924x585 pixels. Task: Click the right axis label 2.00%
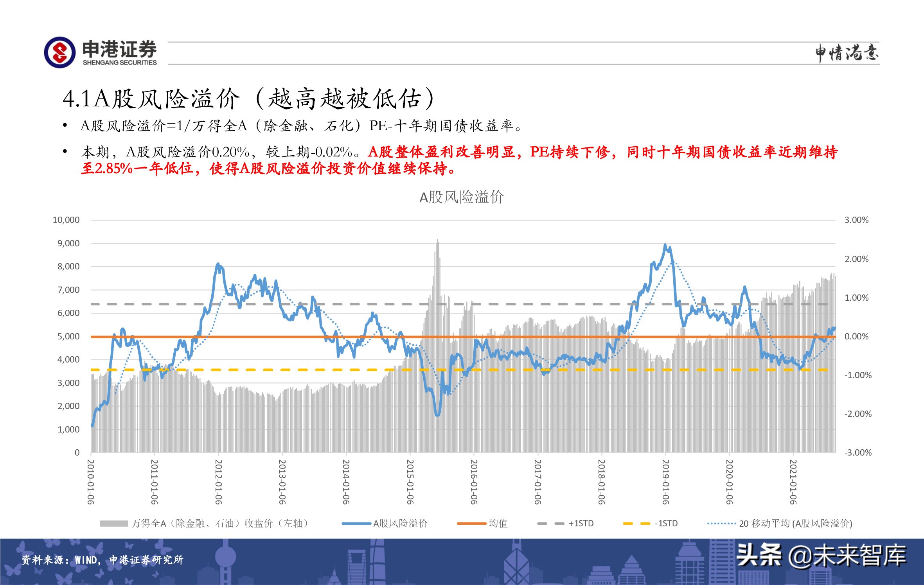(x=856, y=259)
